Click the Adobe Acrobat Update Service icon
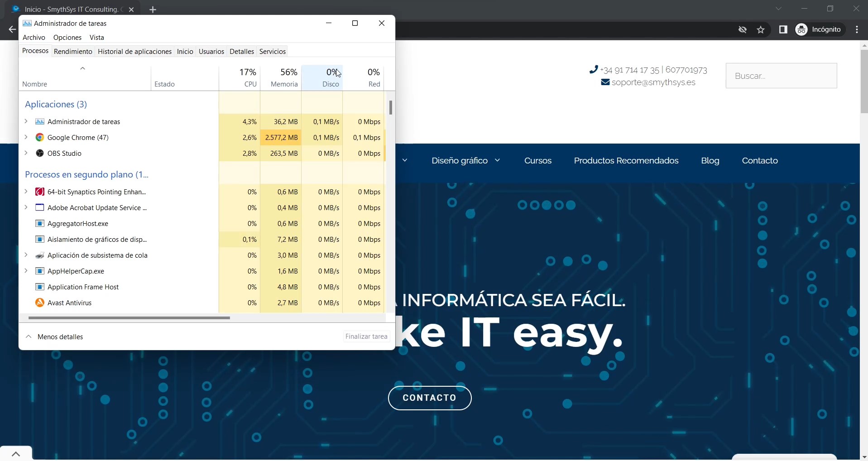 [x=40, y=208]
